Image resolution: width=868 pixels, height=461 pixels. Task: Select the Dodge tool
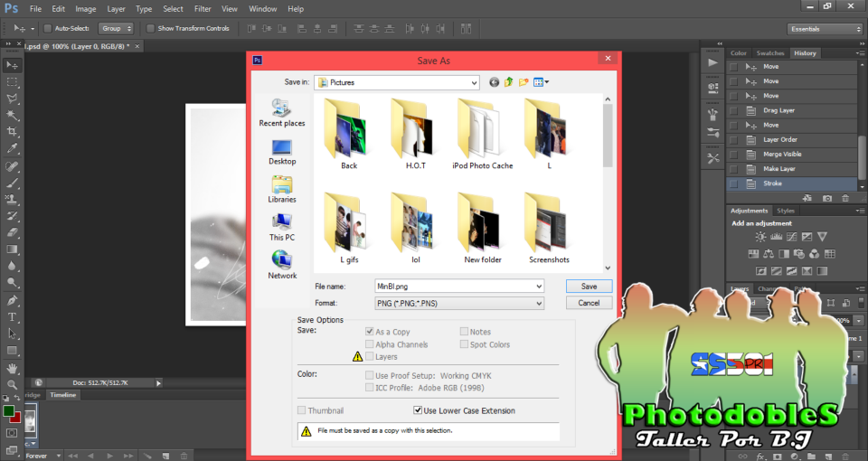point(12,283)
